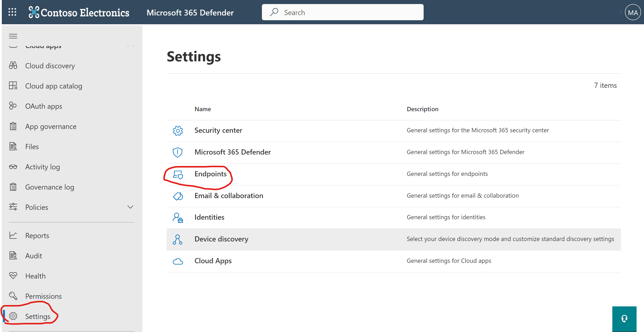Image resolution: width=644 pixels, height=332 pixels.
Task: Open the circled Endpoints settings entry
Action: click(x=210, y=174)
